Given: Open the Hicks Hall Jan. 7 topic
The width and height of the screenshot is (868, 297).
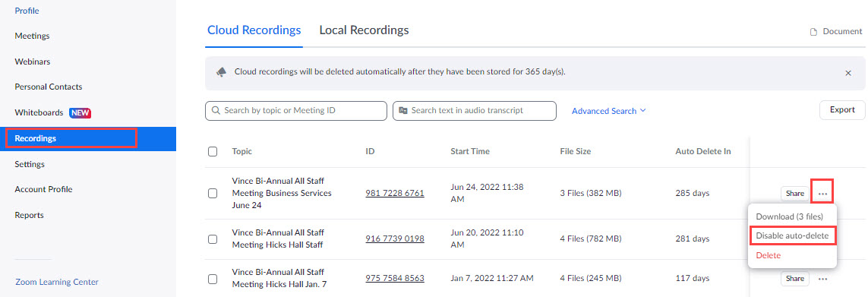Looking at the screenshot, I should point(278,279).
